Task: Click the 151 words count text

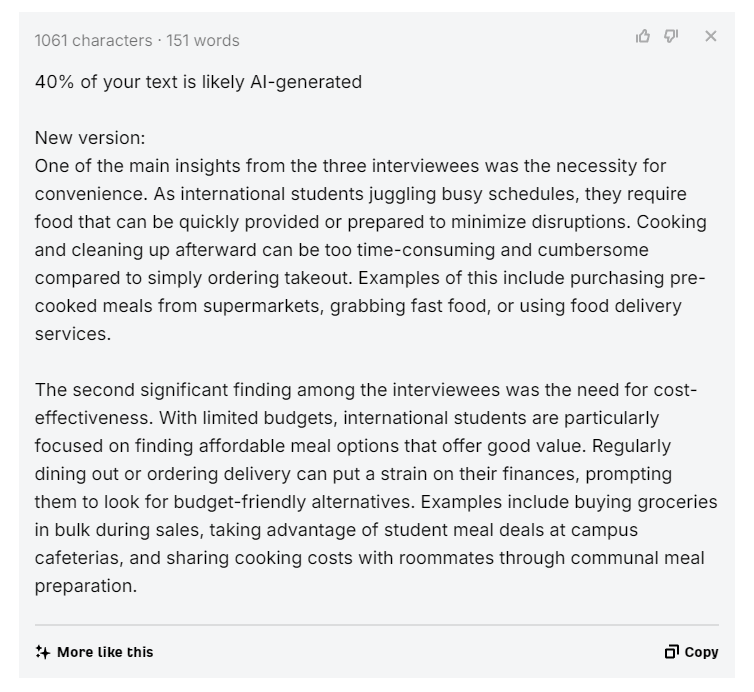Action: [x=202, y=40]
